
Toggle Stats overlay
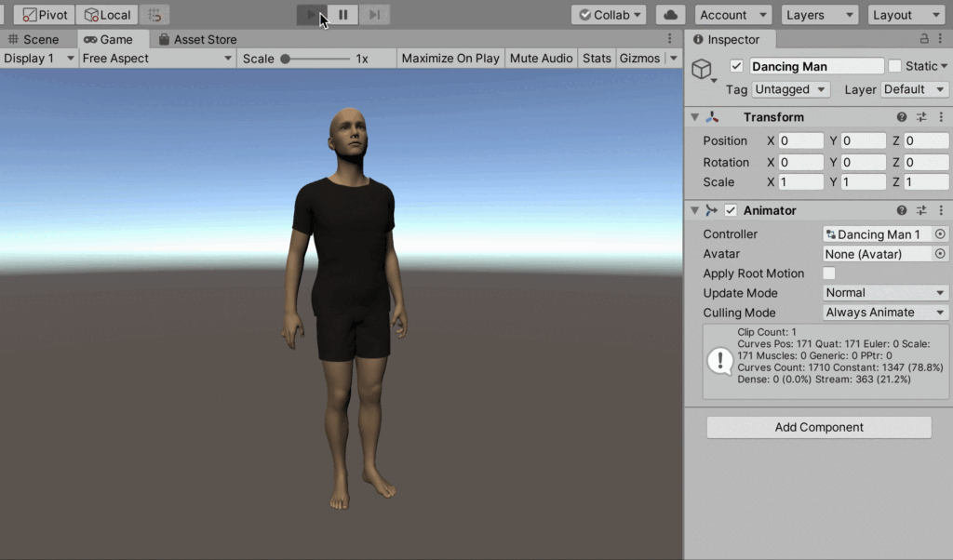tap(597, 59)
